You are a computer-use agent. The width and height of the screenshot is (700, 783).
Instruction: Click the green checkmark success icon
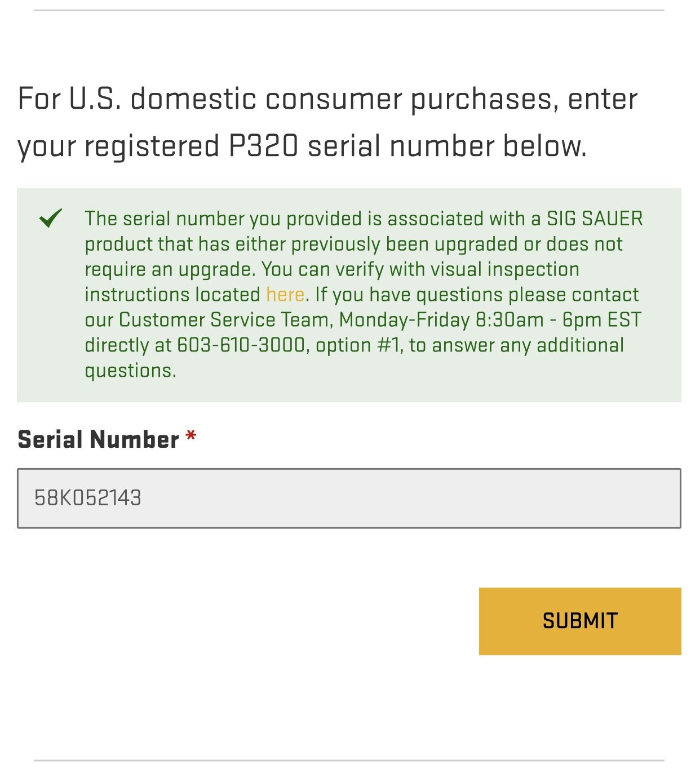[x=51, y=218]
